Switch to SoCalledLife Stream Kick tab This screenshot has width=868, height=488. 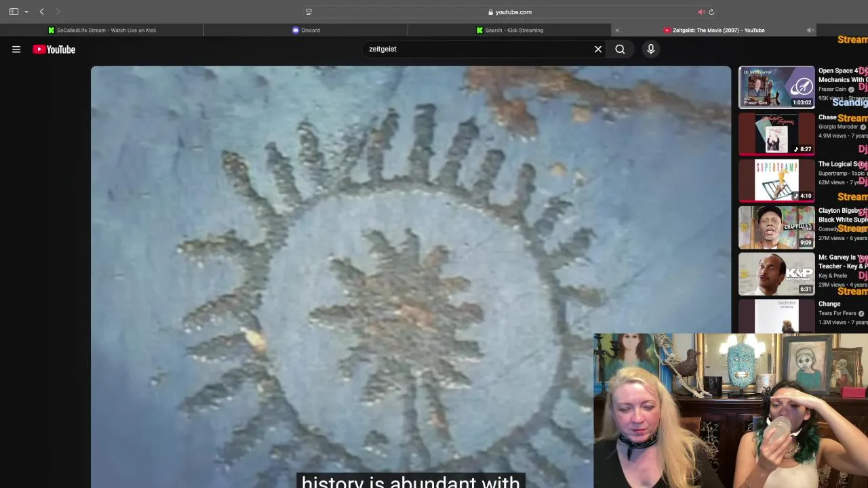102,30
